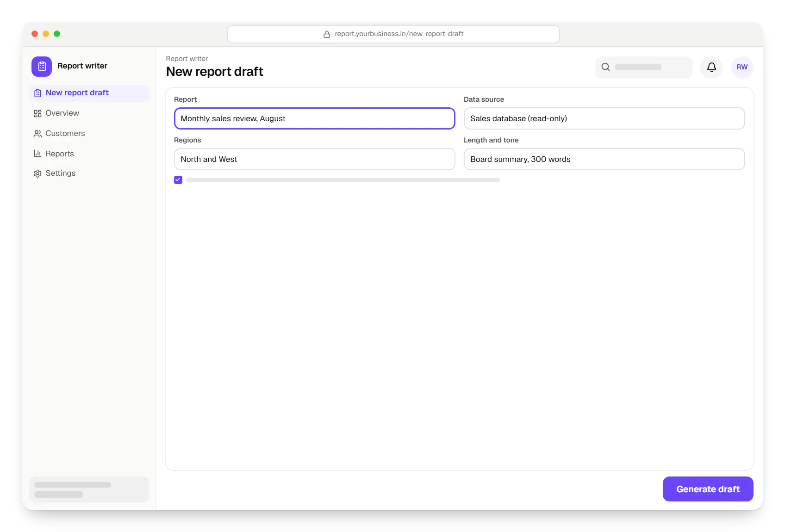
Task: Click the Regions label
Action: click(x=187, y=140)
